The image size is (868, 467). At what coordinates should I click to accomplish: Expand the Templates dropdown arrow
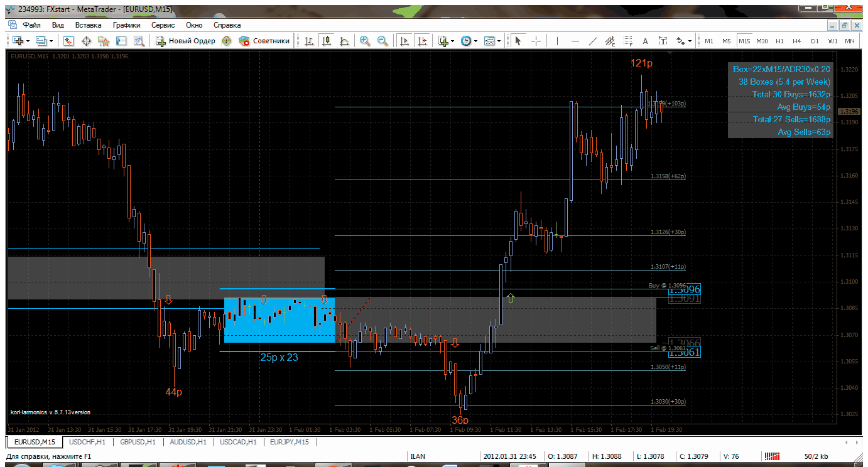pyautogui.click(x=499, y=41)
